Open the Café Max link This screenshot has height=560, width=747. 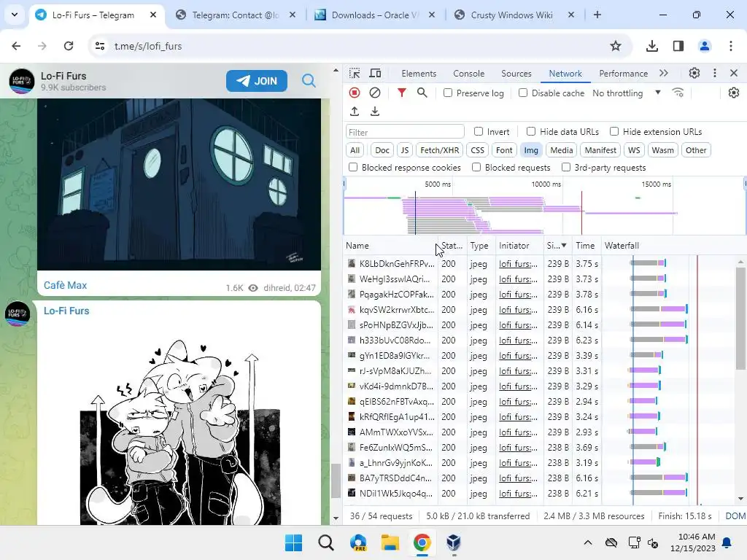pos(65,285)
